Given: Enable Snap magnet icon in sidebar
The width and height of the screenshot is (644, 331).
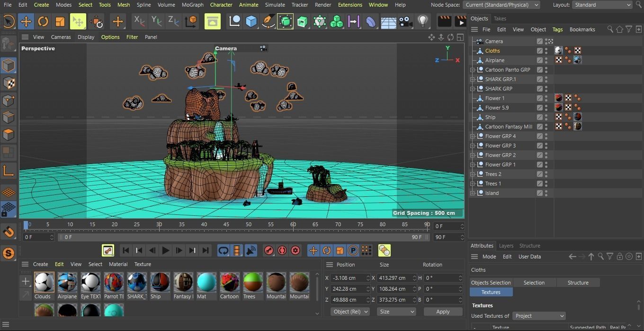Looking at the screenshot, I should 9,232.
